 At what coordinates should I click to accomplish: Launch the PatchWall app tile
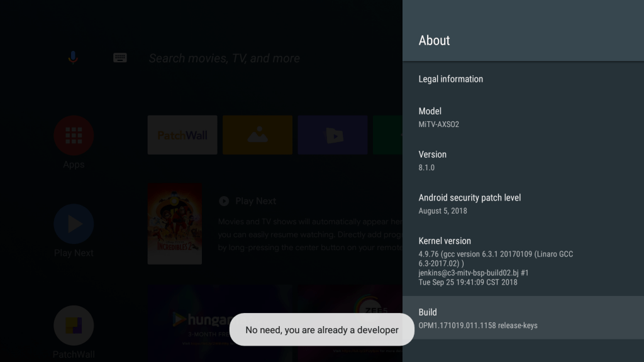tap(182, 135)
